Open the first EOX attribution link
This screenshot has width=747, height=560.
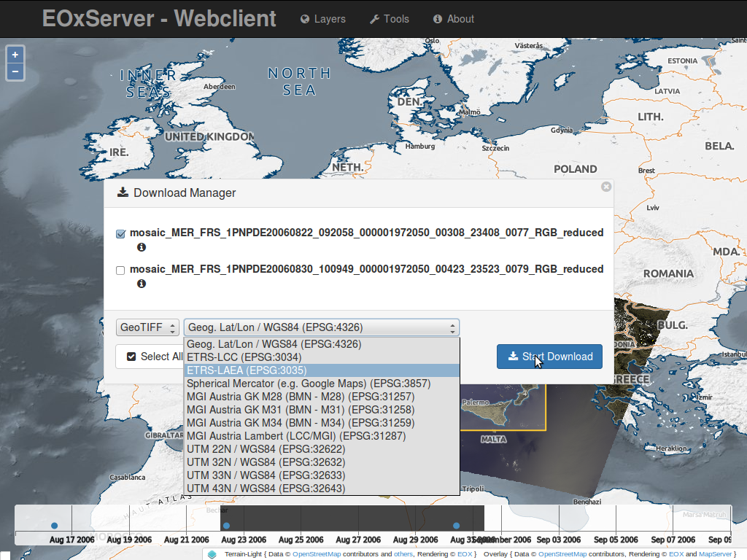click(465, 554)
